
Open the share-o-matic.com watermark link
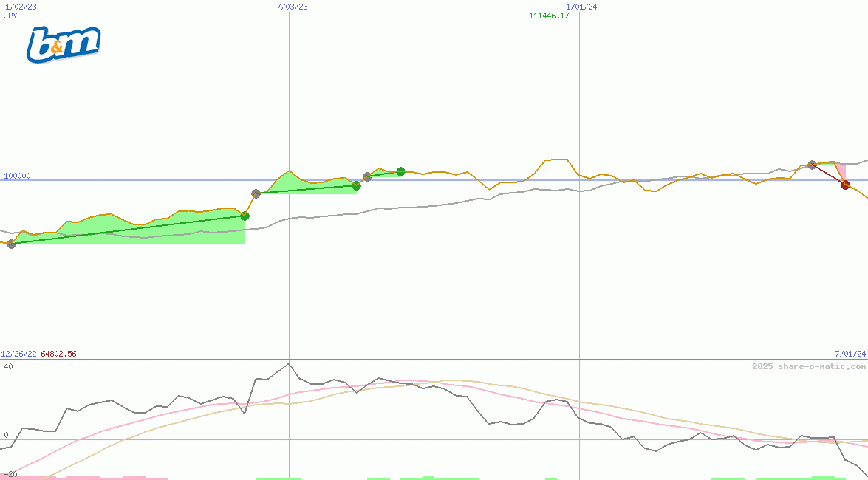coord(809,366)
